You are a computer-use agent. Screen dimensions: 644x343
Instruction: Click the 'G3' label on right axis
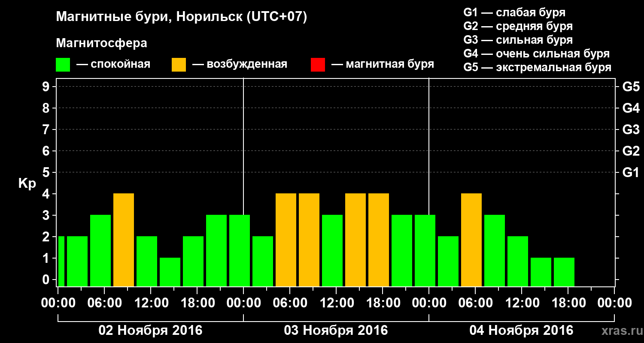[x=631, y=129]
